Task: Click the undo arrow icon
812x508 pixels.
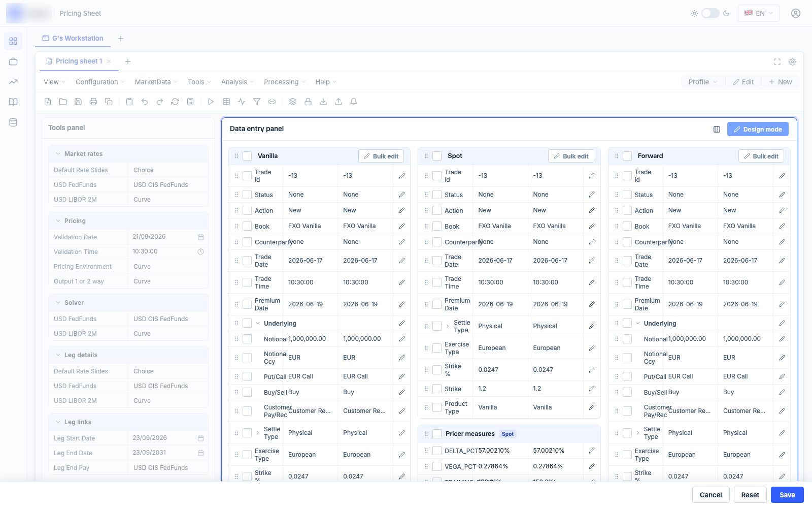Action: pos(145,102)
